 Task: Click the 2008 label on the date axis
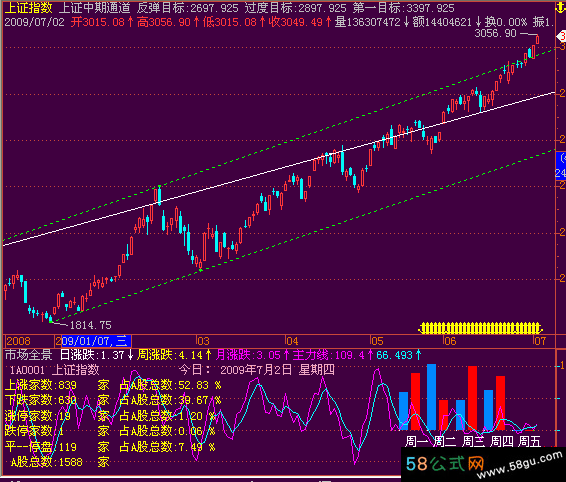18,341
